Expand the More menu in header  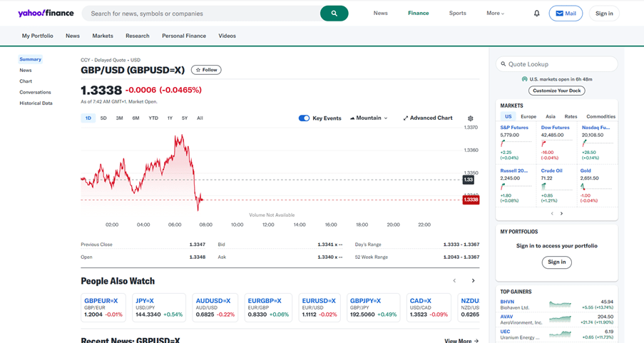pos(495,14)
